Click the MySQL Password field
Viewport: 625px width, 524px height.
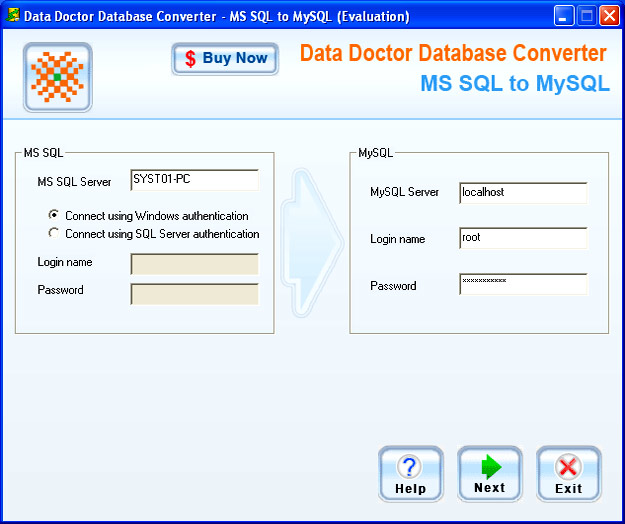(523, 284)
